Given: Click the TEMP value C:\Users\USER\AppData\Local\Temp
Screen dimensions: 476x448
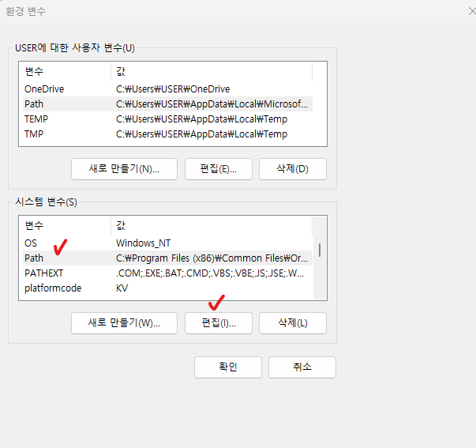Looking at the screenshot, I should (x=201, y=119).
